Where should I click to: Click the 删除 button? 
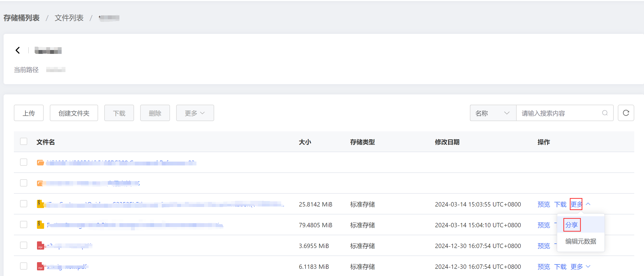tap(155, 113)
